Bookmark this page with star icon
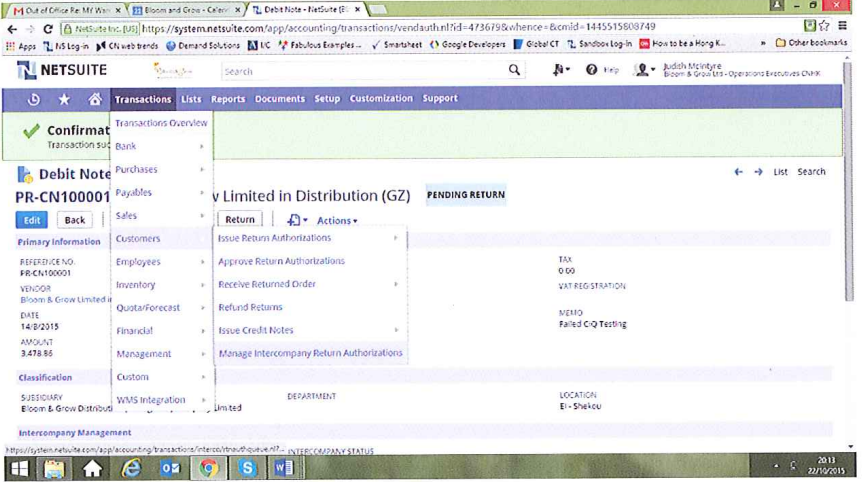The height and width of the screenshot is (482, 864). coord(824,26)
